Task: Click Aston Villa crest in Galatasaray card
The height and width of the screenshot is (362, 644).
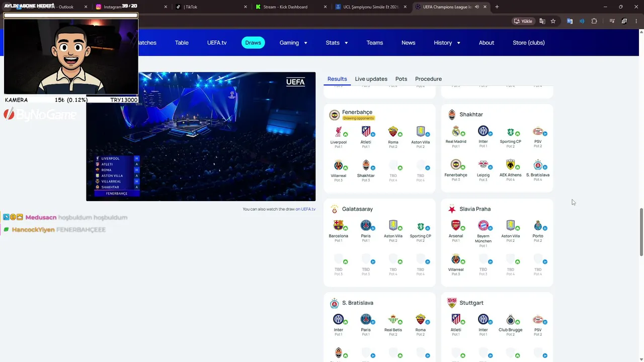Action: [x=393, y=226]
